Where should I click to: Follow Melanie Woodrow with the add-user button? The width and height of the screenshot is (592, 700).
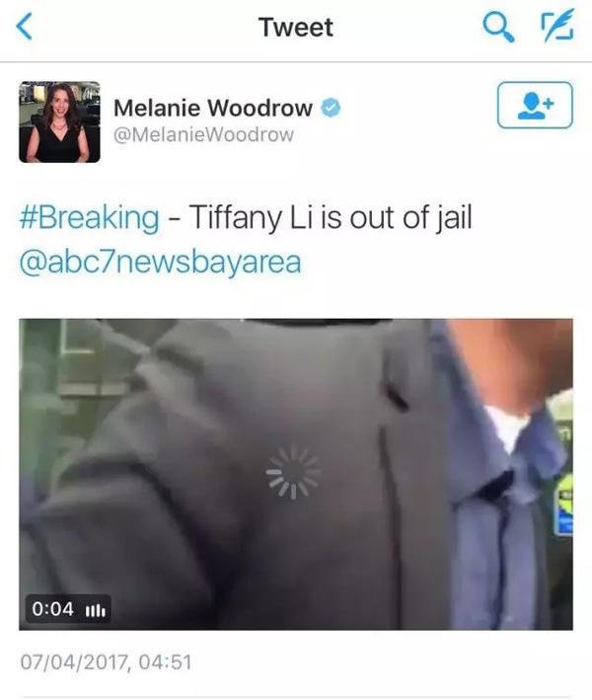point(535,105)
